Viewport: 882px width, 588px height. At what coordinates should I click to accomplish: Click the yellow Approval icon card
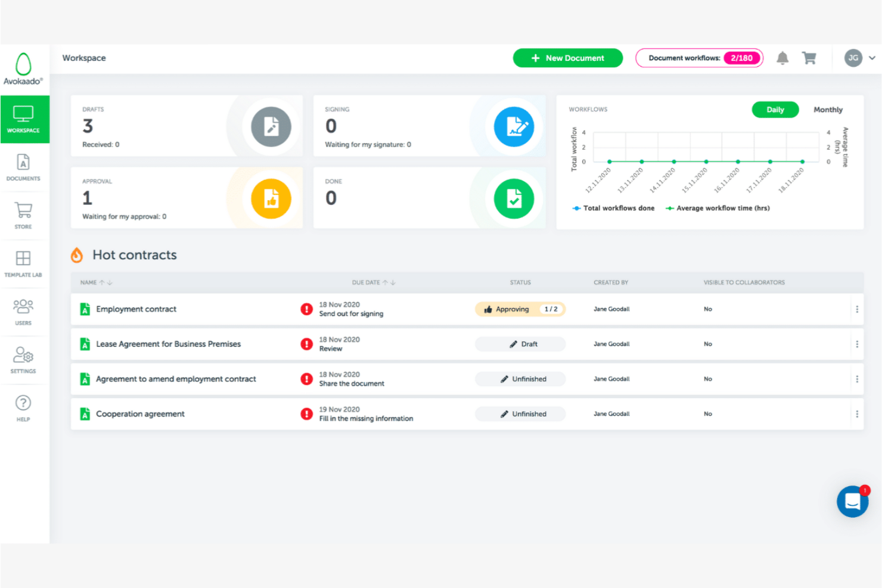click(x=272, y=198)
